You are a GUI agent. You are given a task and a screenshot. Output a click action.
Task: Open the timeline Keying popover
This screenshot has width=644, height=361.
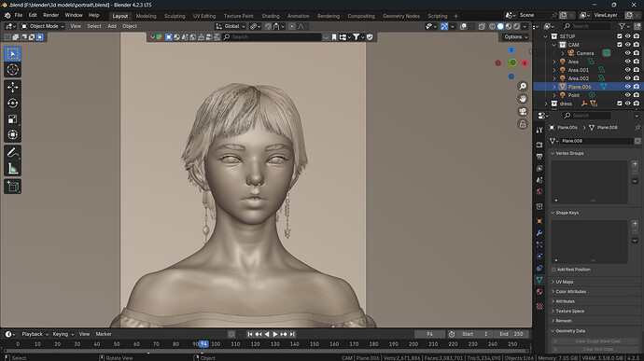click(x=63, y=334)
